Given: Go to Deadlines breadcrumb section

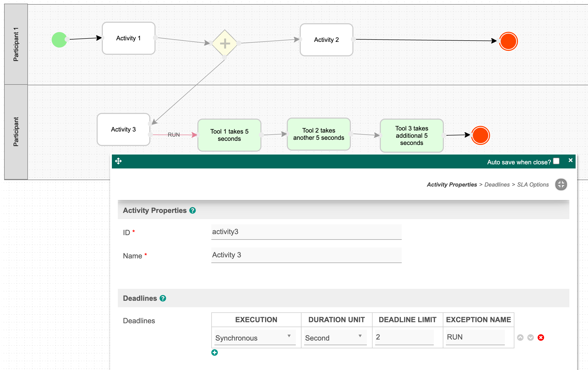Looking at the screenshot, I should [497, 184].
